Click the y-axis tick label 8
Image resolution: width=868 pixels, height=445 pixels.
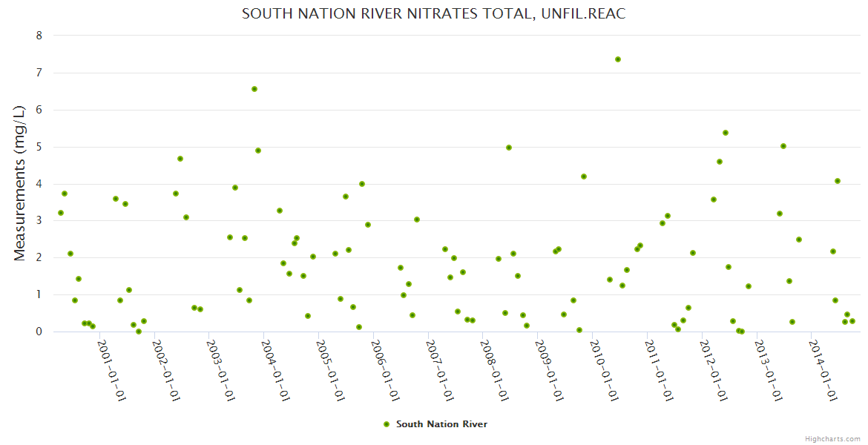point(39,36)
